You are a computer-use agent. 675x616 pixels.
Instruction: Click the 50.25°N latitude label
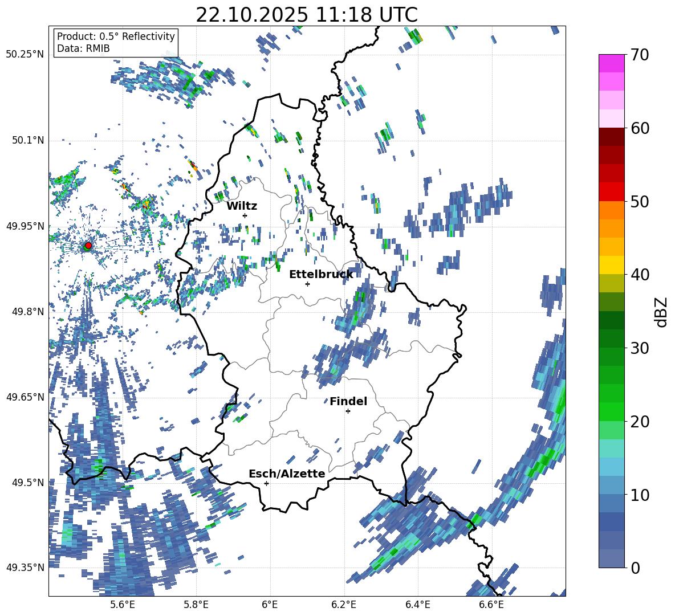pos(25,55)
